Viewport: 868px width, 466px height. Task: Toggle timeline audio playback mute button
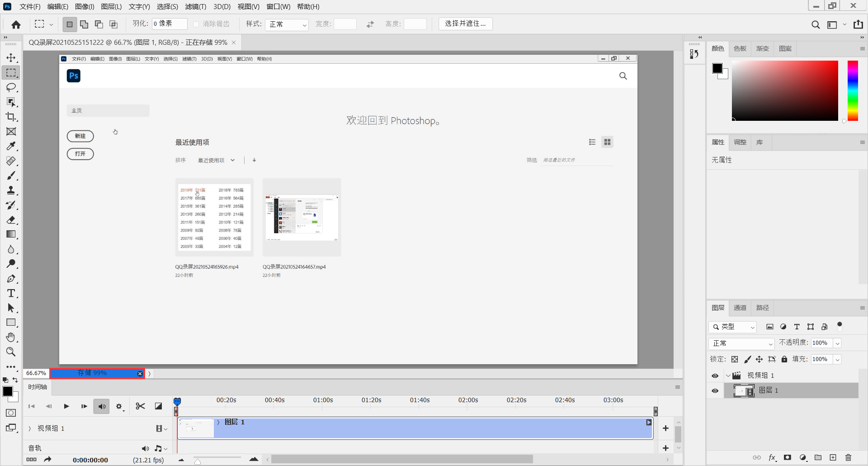click(102, 406)
